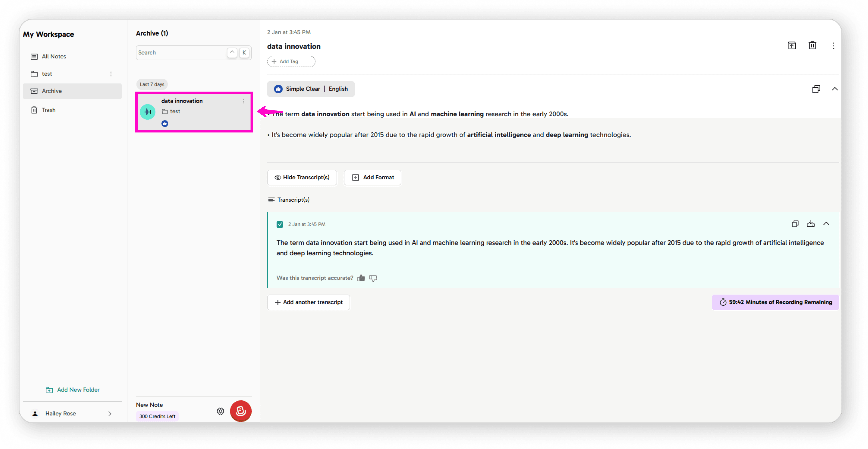Hide Transcript(s) with the eye button

[302, 178]
